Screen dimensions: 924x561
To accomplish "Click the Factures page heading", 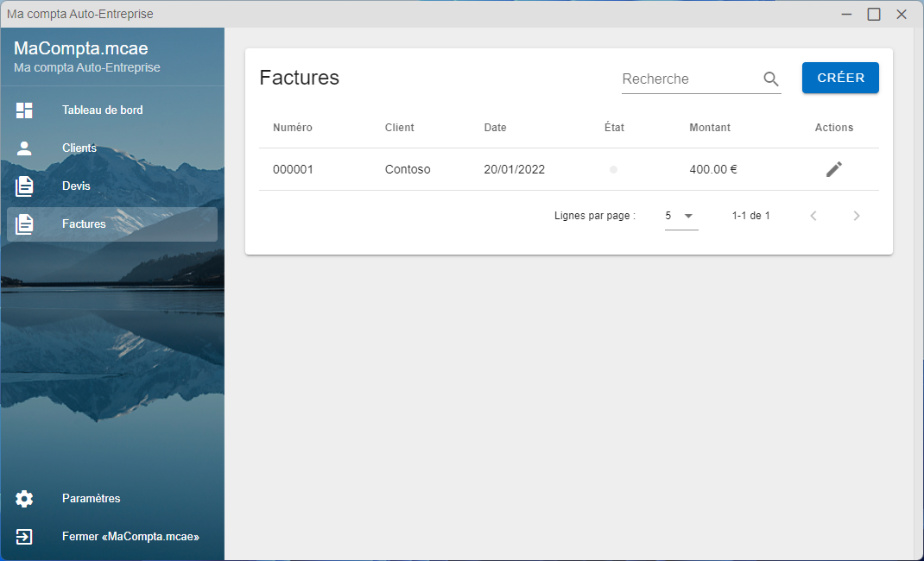I will tap(300, 78).
